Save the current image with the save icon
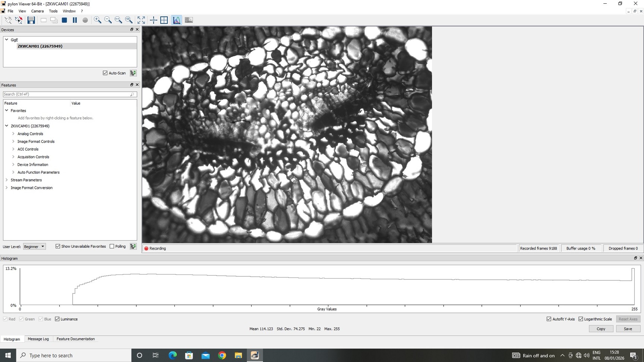This screenshot has width=644, height=362. click(x=31, y=20)
